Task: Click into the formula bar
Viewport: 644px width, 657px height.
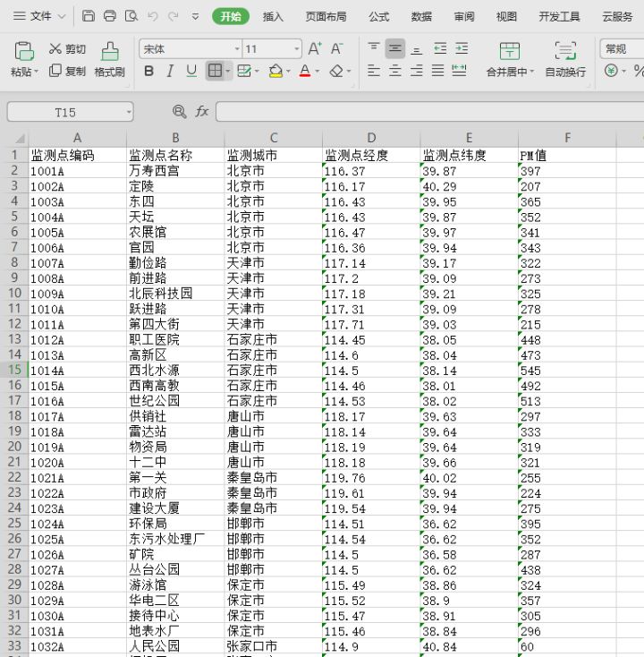Action: [x=429, y=112]
